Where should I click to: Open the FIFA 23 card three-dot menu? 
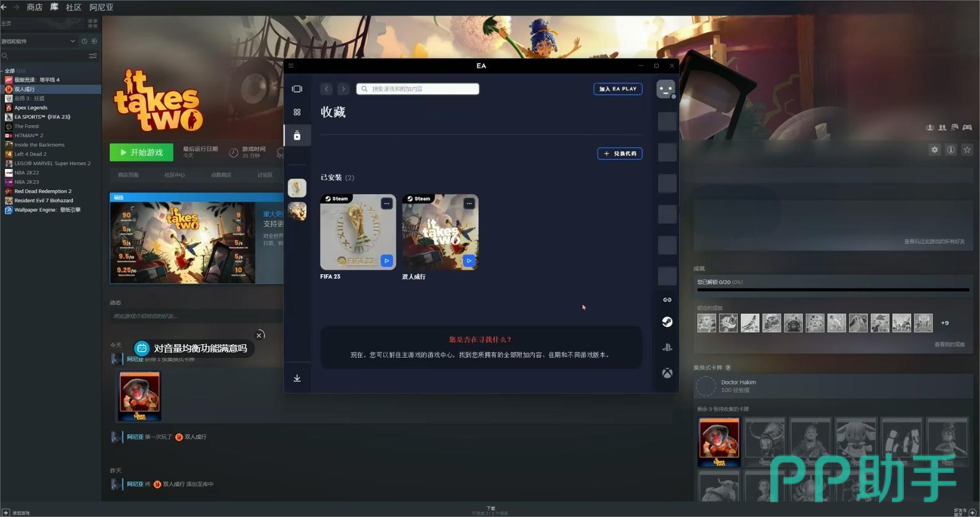387,204
